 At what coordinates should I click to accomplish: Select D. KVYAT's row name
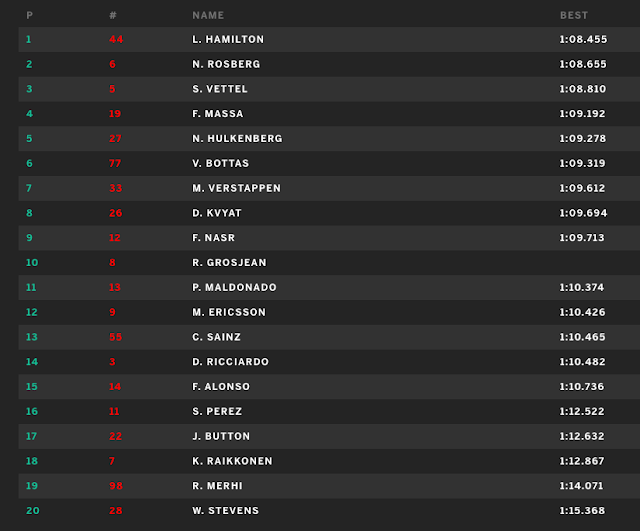coord(217,213)
